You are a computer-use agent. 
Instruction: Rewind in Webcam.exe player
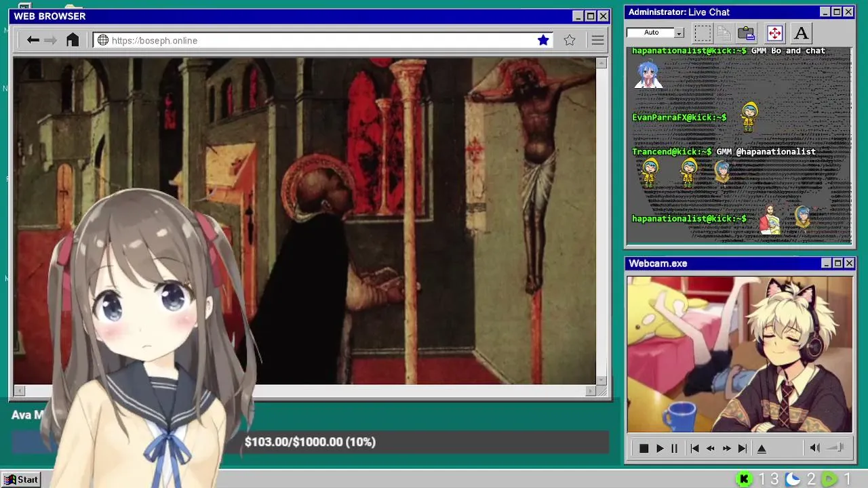tap(711, 448)
